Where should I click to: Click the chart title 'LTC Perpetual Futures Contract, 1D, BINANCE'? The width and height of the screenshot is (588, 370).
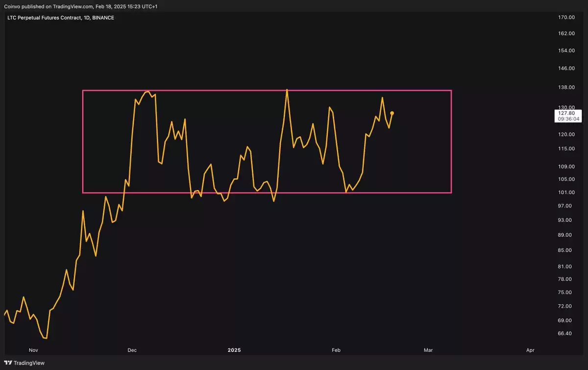[62, 18]
